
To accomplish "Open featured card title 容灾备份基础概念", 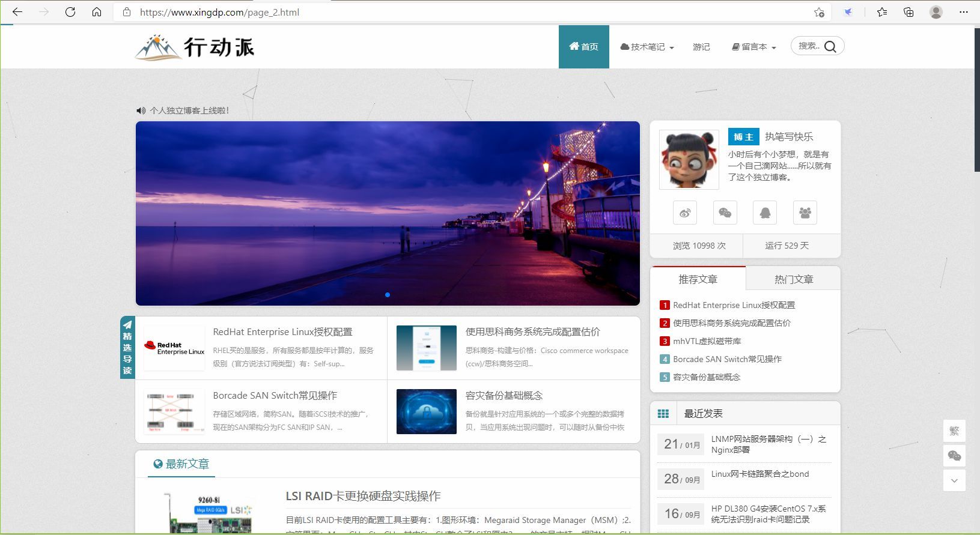I will [504, 395].
